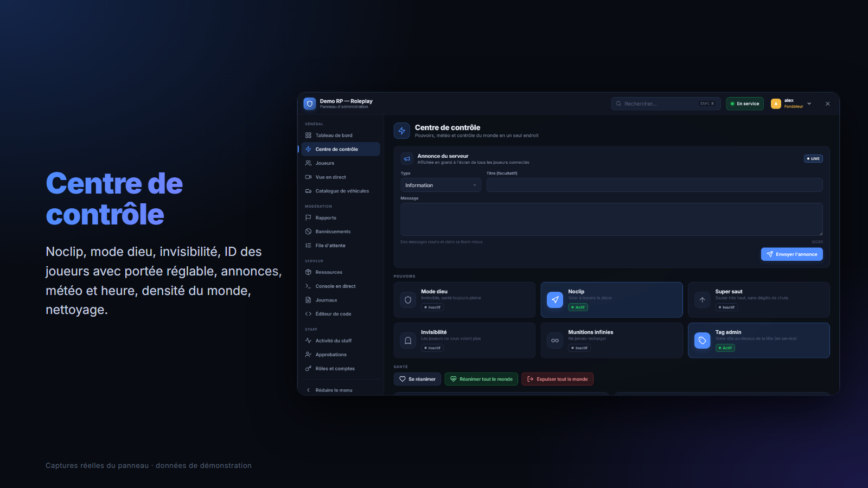Expand the alex account menu chevron
Image resolution: width=868 pixels, height=488 pixels.
pos(809,104)
